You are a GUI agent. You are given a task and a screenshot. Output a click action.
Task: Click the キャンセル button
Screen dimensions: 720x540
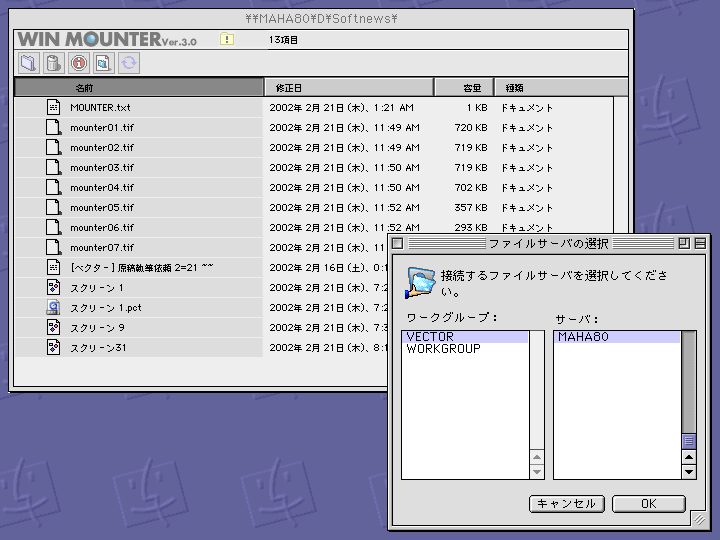click(567, 504)
